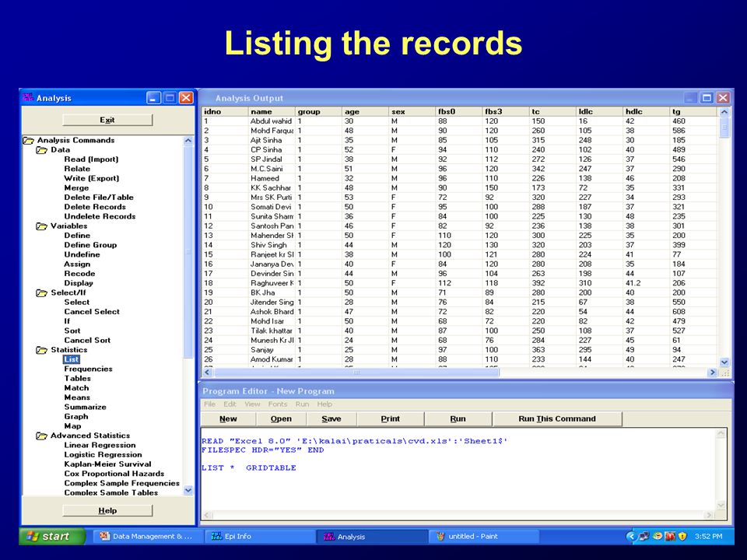Click the tg column header
The width and height of the screenshot is (747, 560).
pos(693,112)
